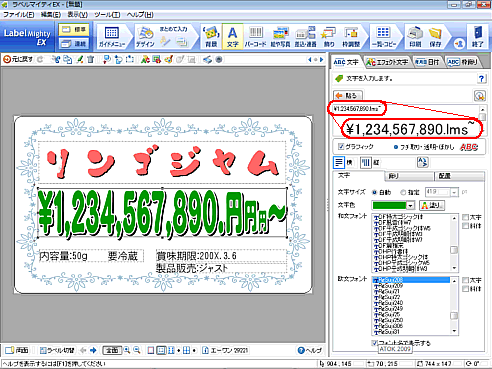492x369 pixels.
Task: Select the バーコード barcode tool
Action: pos(255,37)
